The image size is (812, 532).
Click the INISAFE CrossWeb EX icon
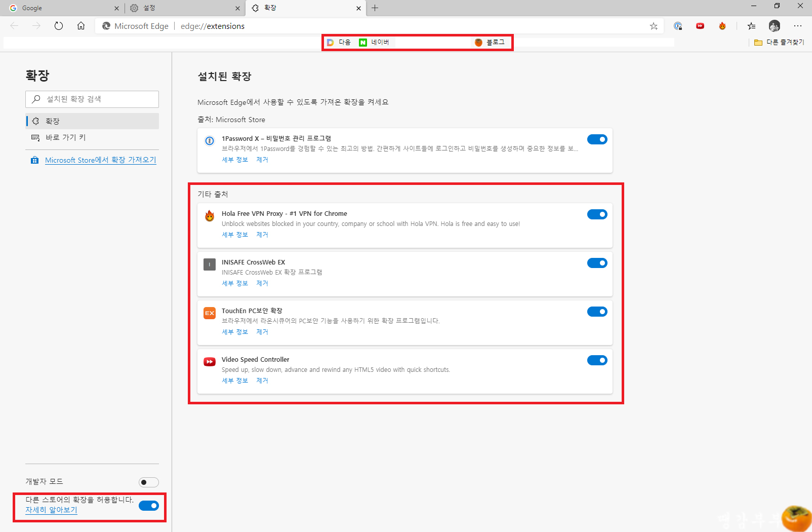pos(210,264)
